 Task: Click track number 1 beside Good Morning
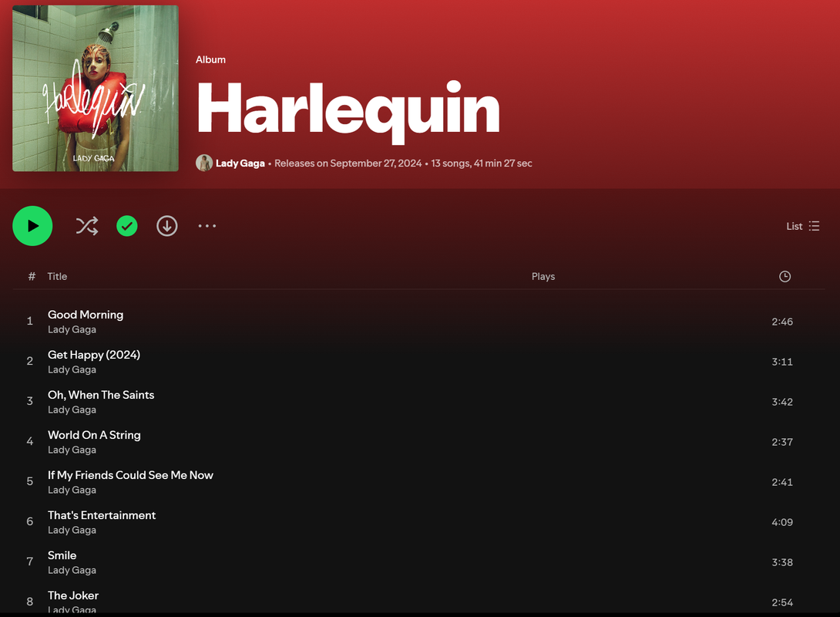coord(30,321)
